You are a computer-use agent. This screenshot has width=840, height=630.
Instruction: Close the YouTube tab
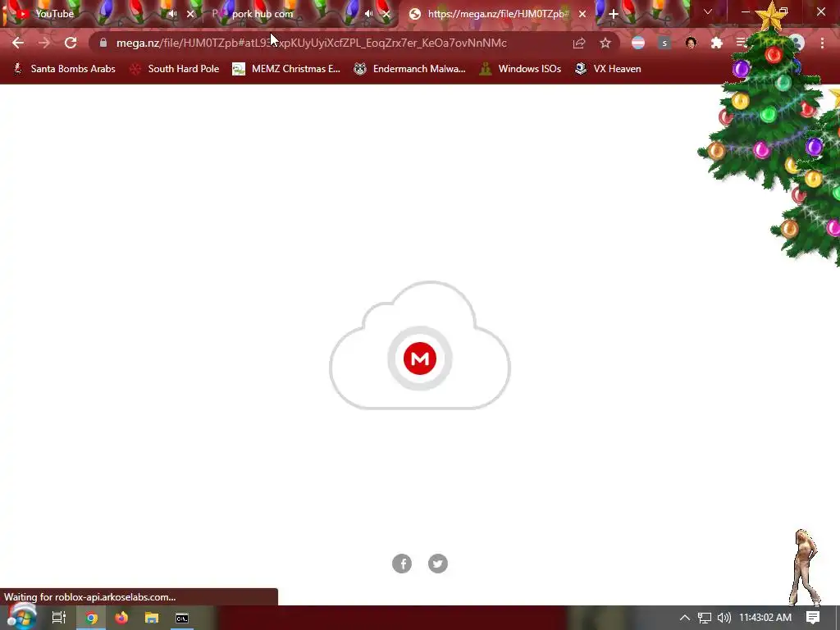[190, 14]
